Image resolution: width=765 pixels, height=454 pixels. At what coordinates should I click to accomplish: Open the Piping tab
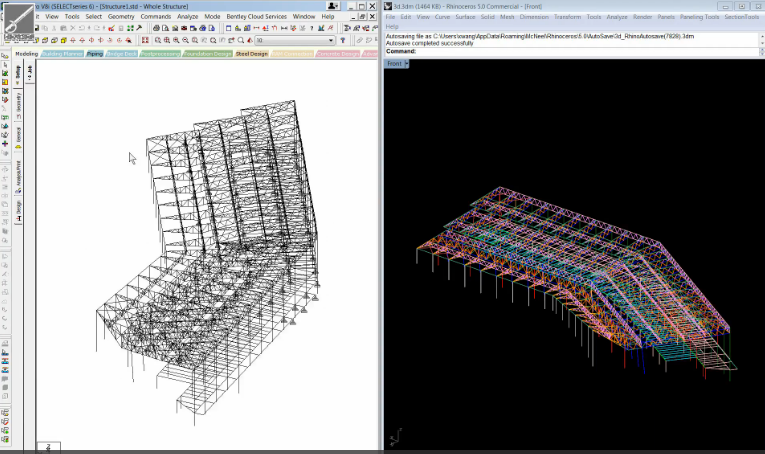click(x=94, y=54)
